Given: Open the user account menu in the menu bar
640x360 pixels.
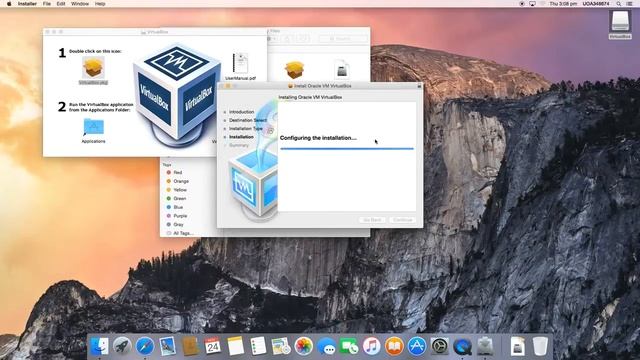Looking at the screenshot, I should 596,4.
